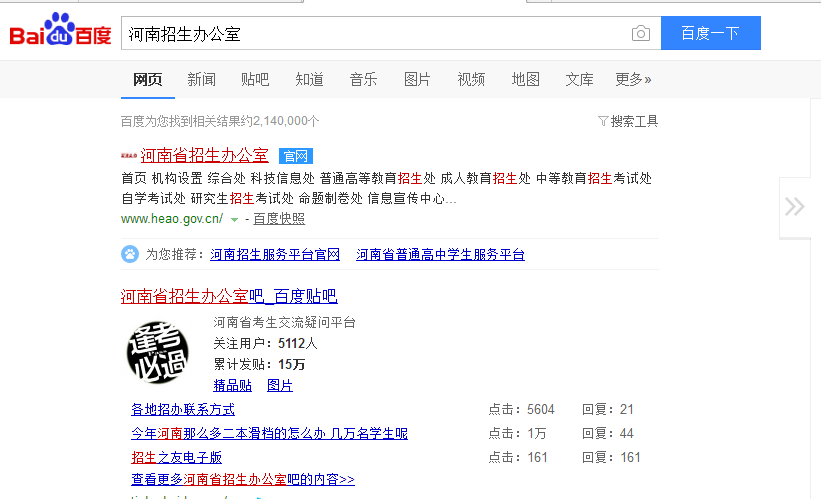The width and height of the screenshot is (821, 499).
Task: Click the text 关注用户：5112人
Action: pyautogui.click(x=265, y=343)
